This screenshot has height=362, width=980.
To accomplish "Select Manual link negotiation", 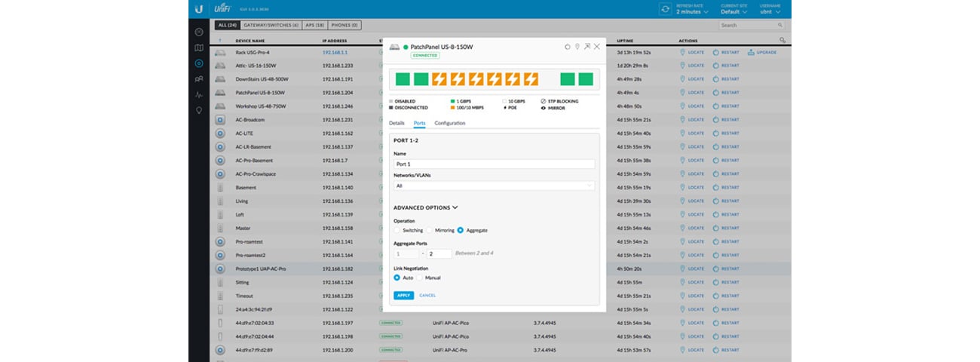I will coord(420,278).
